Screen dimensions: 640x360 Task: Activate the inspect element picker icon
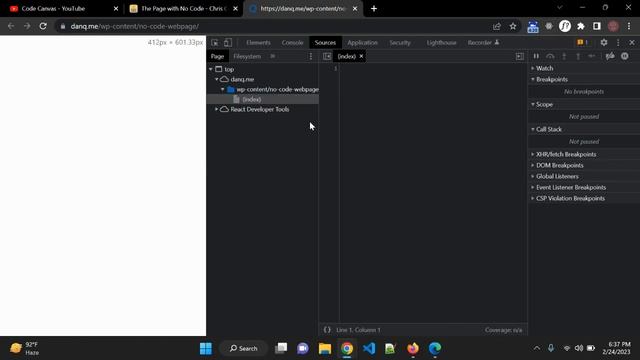click(x=215, y=42)
